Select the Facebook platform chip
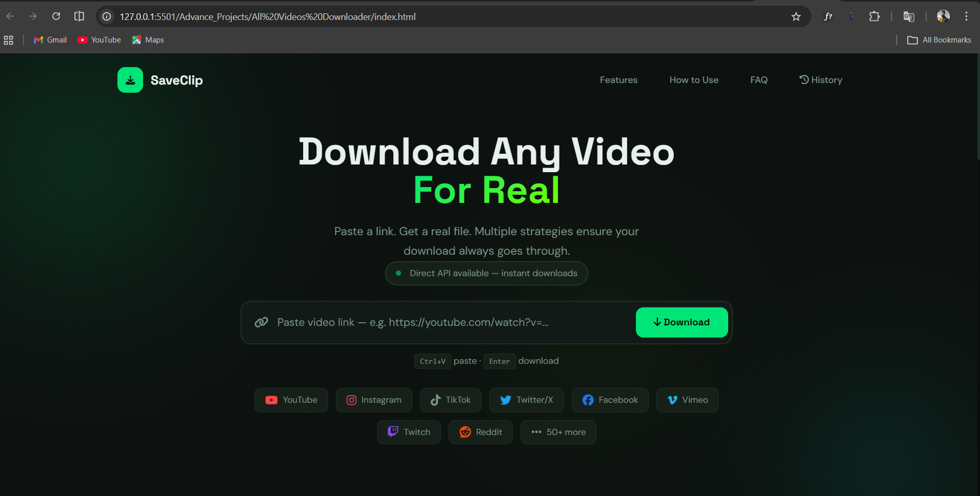Viewport: 980px width, 496px height. [610, 400]
